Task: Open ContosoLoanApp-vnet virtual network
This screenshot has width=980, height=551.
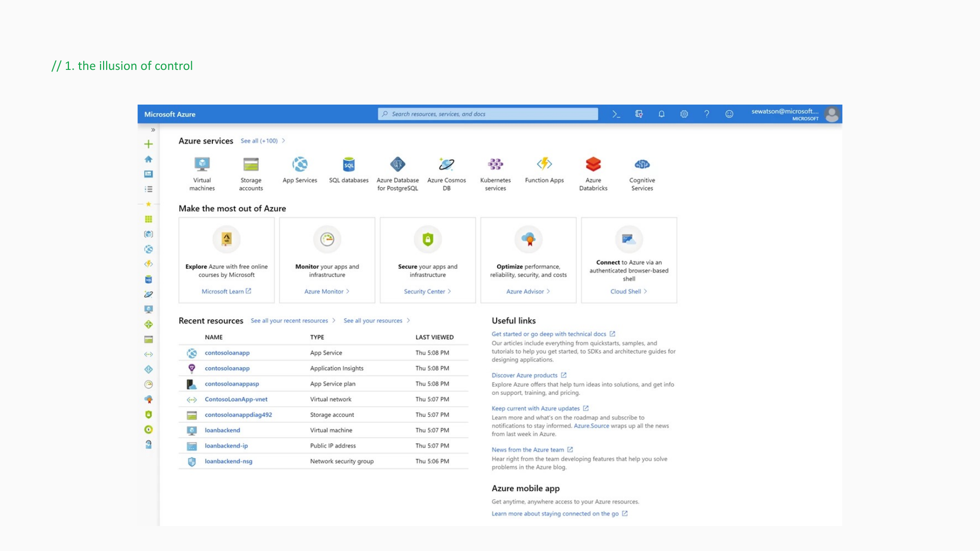Action: click(236, 399)
